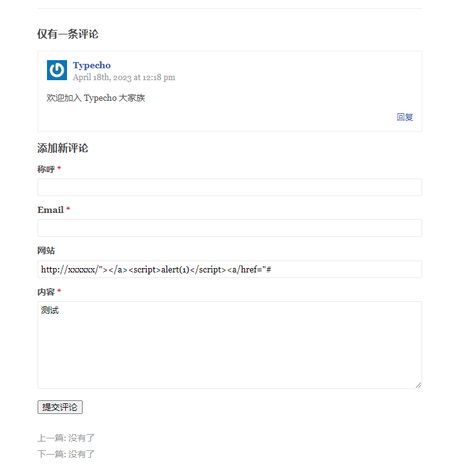
Task: Click the 回复 reply link
Action: coord(405,117)
